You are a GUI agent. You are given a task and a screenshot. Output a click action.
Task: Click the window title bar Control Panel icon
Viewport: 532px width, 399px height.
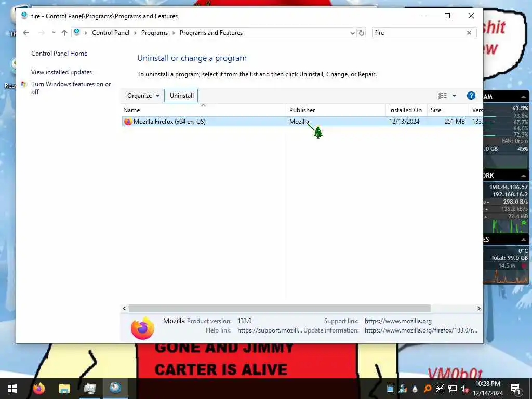pyautogui.click(x=24, y=16)
